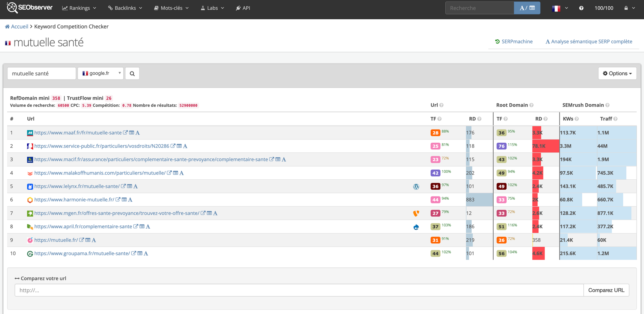Image resolution: width=644 pixels, height=314 pixels.
Task: Open external link icon for service-public.fr row
Action: tap(173, 146)
